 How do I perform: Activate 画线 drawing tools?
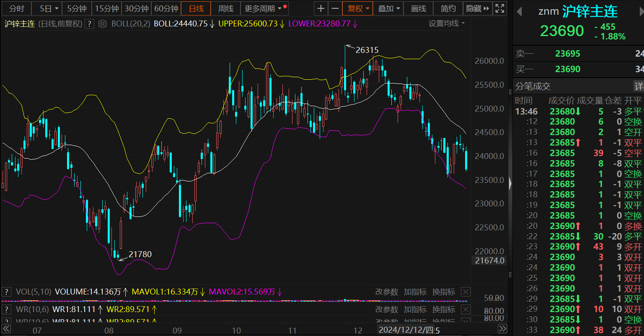[419, 8]
